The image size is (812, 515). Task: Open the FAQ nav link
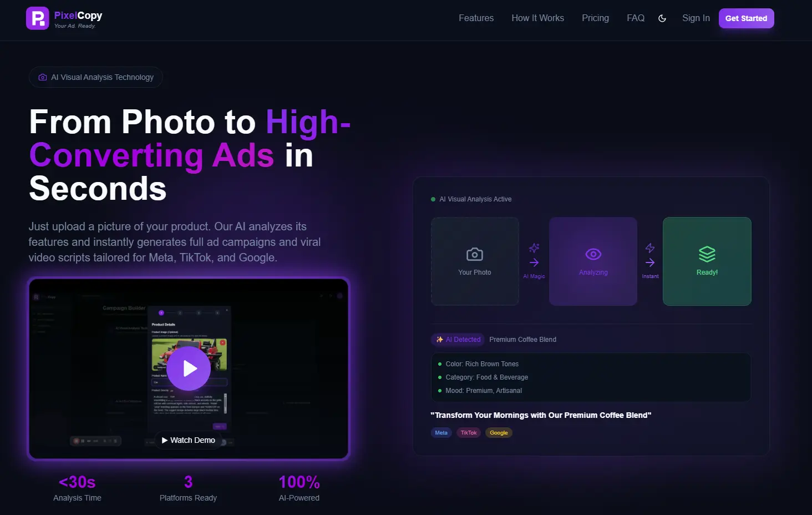tap(636, 18)
